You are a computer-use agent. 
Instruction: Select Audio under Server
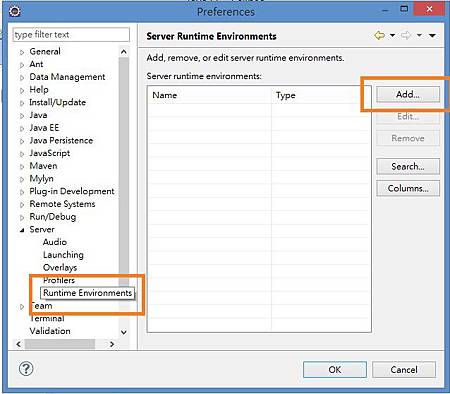point(55,242)
